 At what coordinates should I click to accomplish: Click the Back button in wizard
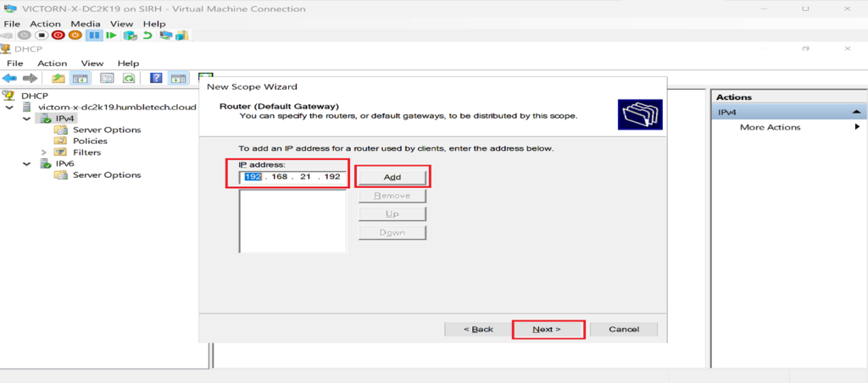pos(478,329)
